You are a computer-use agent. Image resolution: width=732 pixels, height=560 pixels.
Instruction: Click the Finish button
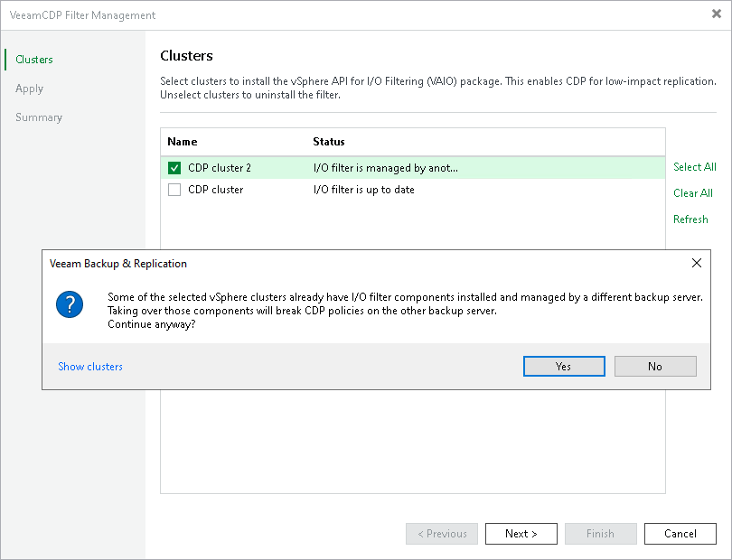600,534
